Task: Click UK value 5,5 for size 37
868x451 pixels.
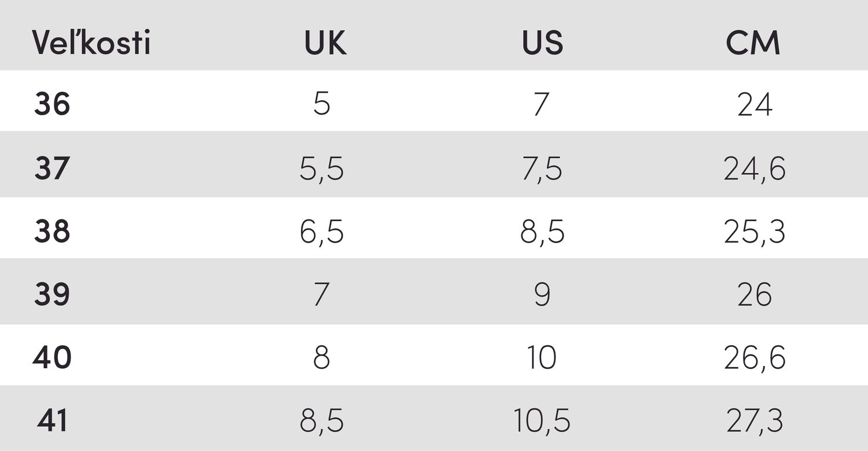Action: [322, 170]
